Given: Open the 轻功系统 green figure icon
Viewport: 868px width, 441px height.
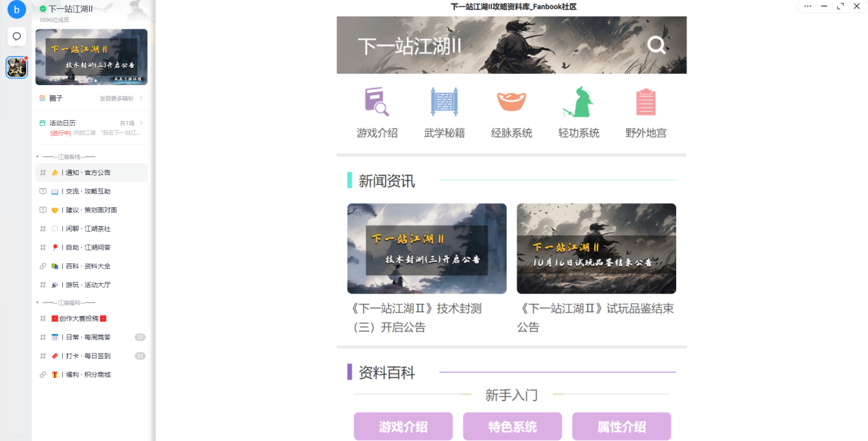Looking at the screenshot, I should pos(578,102).
